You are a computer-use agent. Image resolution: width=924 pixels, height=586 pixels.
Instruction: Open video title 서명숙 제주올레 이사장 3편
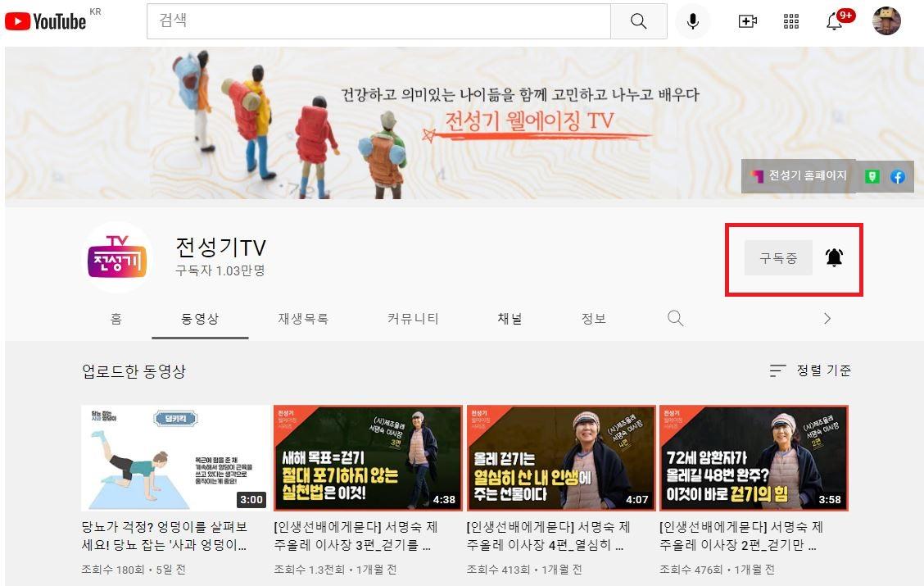356,536
